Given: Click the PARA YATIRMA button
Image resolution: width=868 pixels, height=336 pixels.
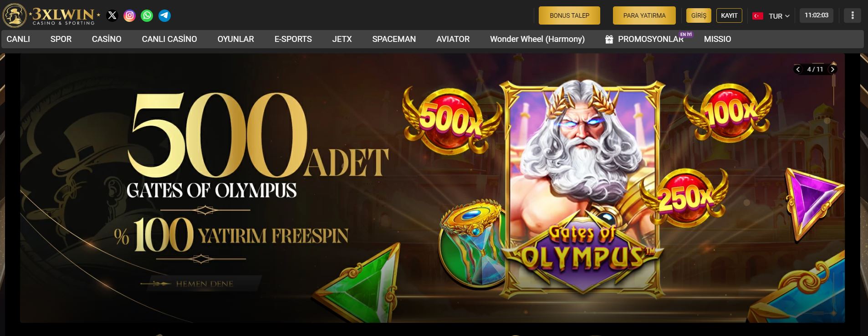Looking at the screenshot, I should (644, 15).
